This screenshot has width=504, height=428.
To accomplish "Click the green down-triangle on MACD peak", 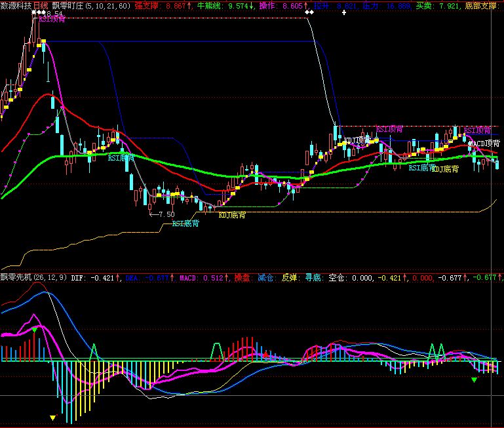I will tap(35, 330).
